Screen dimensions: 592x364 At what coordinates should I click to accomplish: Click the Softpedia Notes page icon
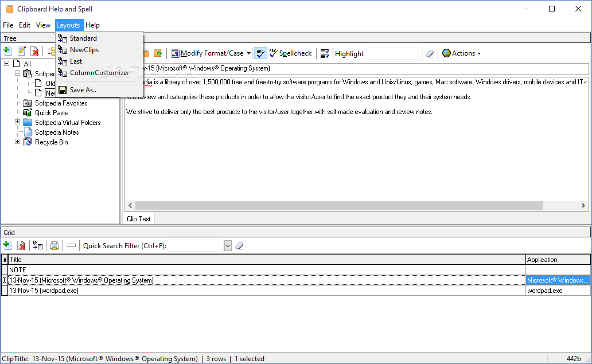(28, 132)
